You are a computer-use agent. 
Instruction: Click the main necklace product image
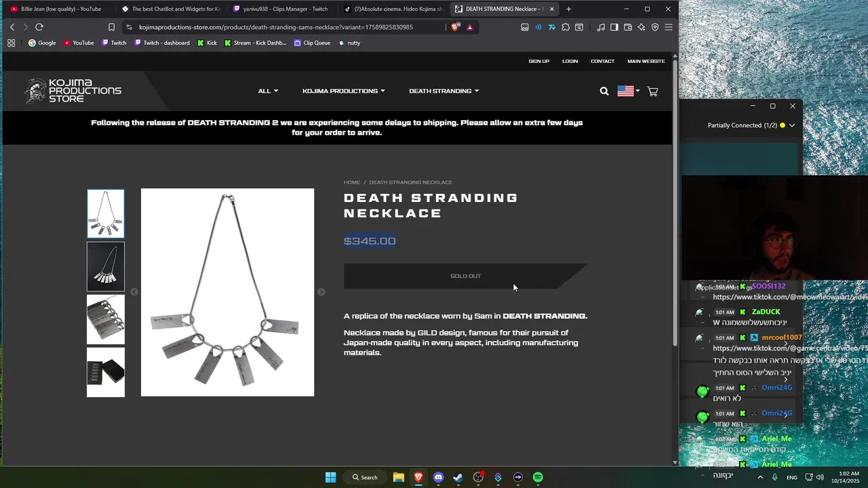pos(227,292)
